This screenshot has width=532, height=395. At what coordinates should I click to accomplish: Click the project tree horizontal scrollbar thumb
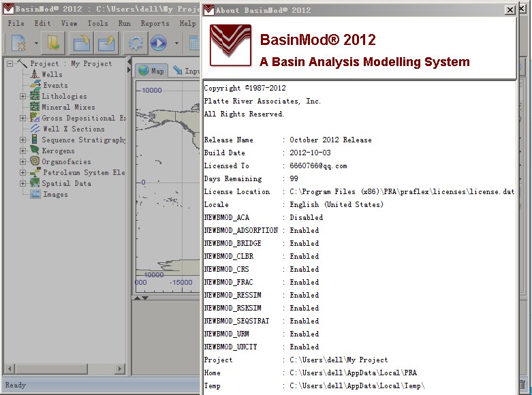tap(51, 368)
